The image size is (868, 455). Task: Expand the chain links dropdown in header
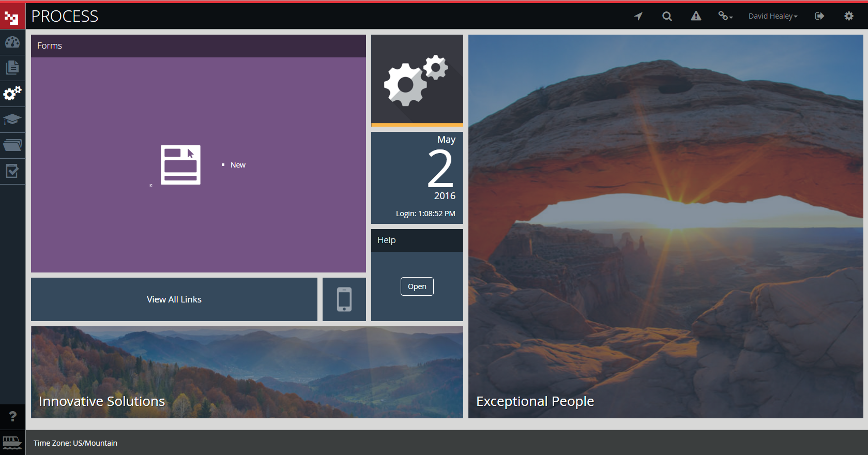[725, 16]
